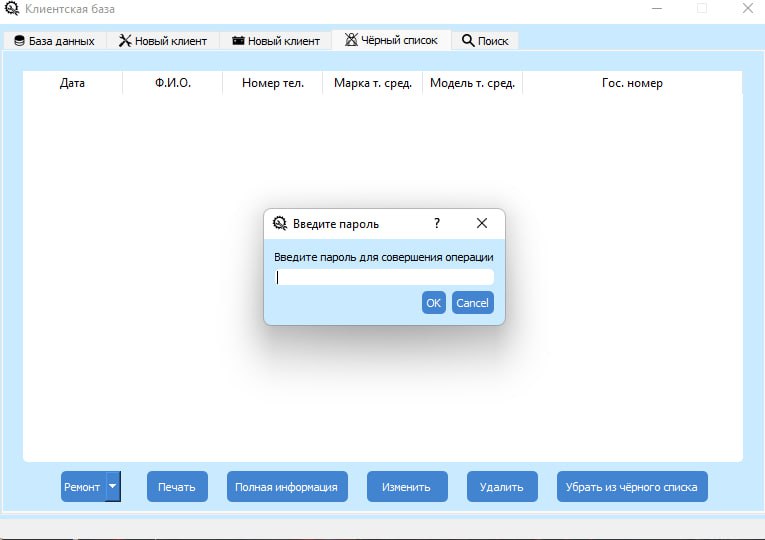
Task: Click the Клиентская база app gear icon
Action: pyautogui.click(x=12, y=8)
